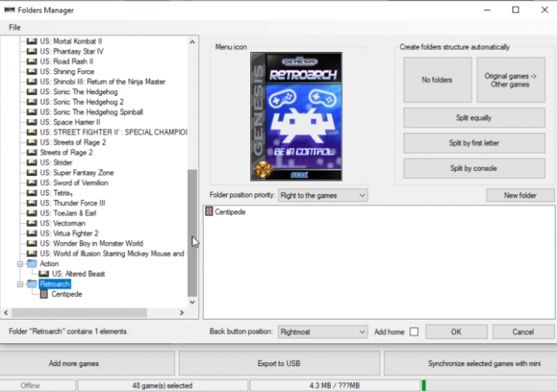Select Streets of Rage 2 folder entry
This screenshot has height=392, width=557.
point(66,153)
